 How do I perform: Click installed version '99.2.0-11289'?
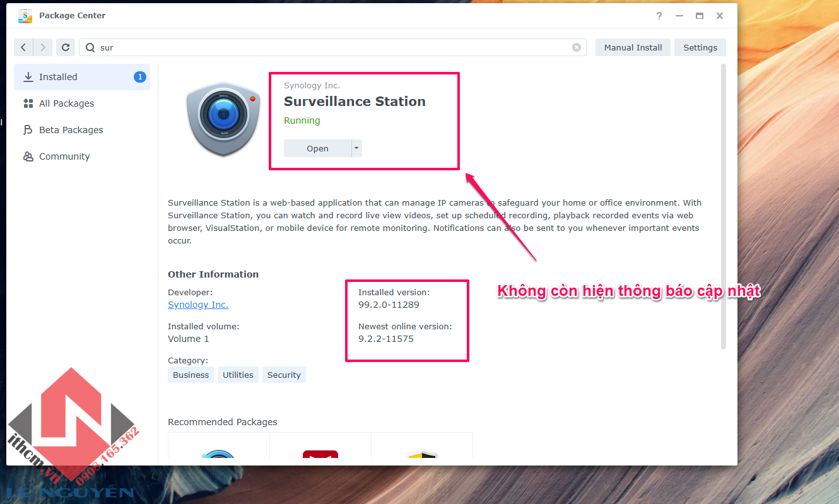(x=389, y=305)
